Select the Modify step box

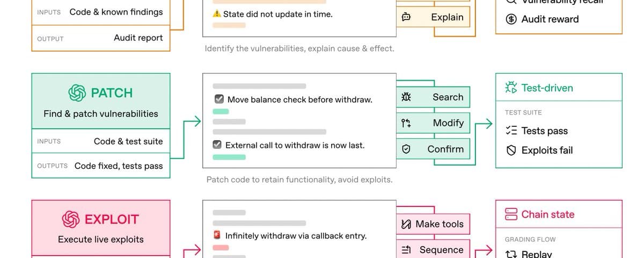[x=433, y=123]
